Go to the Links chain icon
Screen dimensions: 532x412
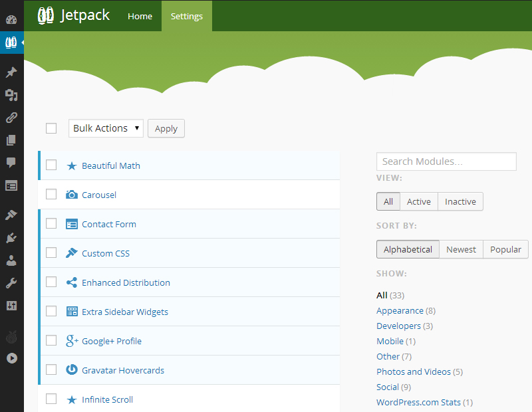click(11, 118)
